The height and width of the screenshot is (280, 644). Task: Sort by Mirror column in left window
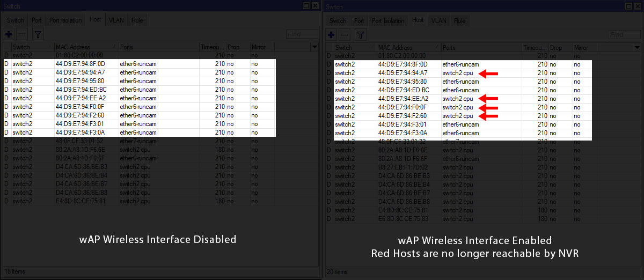click(263, 47)
